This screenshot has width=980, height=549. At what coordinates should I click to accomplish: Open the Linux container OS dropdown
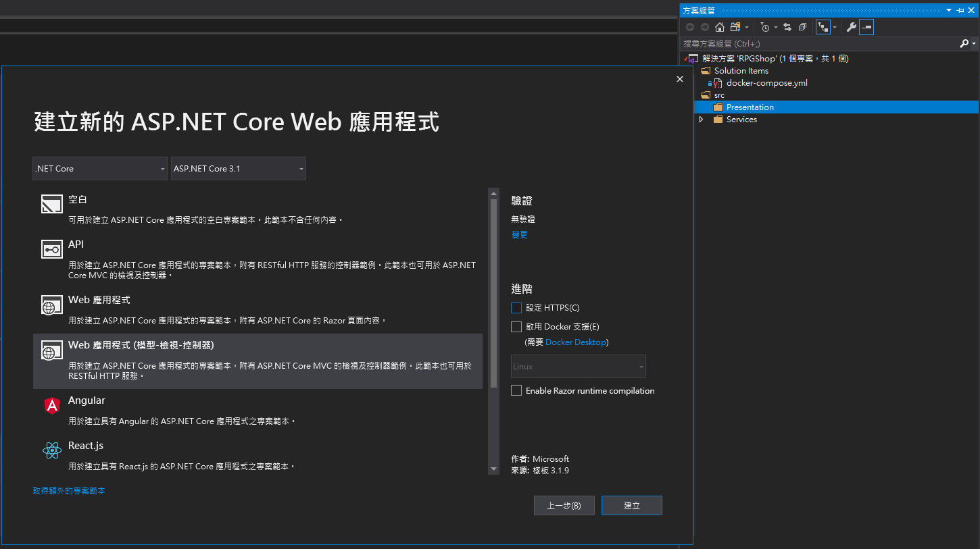579,367
